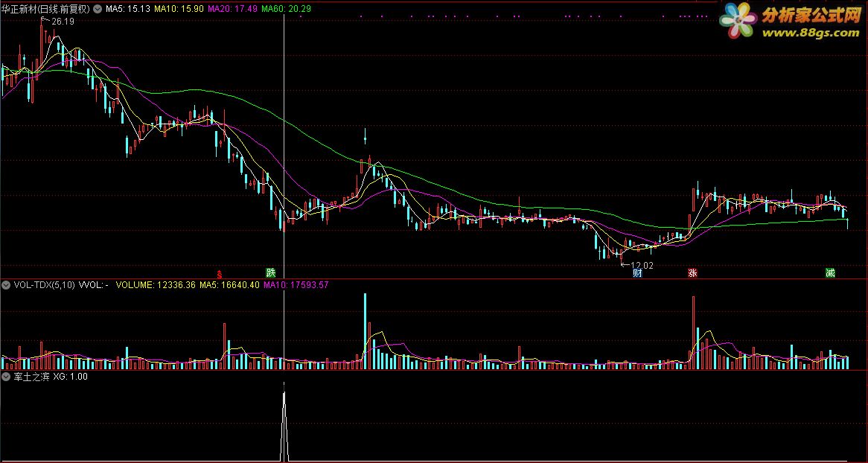Image resolution: width=868 pixels, height=463 pixels.
Task: Expand the VOL-TDX indicator dropdown arrow
Action: (7, 285)
